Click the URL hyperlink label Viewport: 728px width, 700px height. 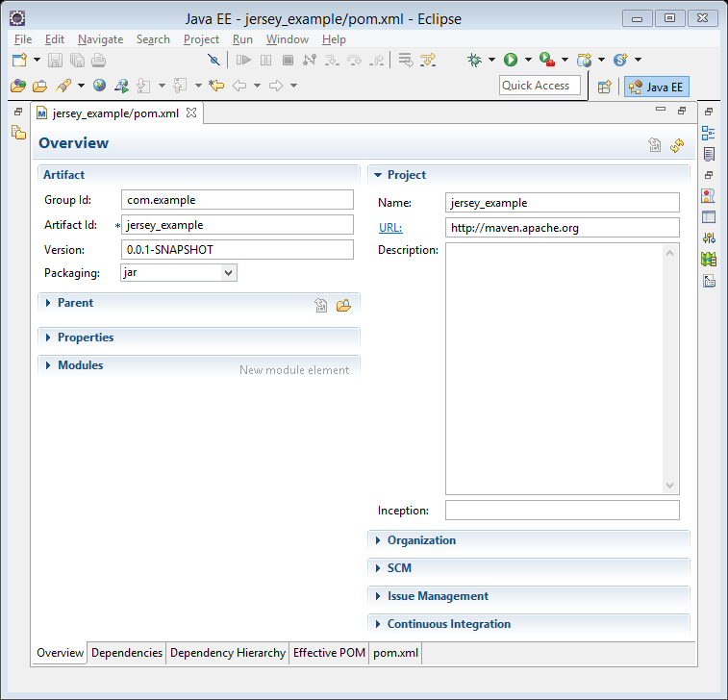(390, 228)
